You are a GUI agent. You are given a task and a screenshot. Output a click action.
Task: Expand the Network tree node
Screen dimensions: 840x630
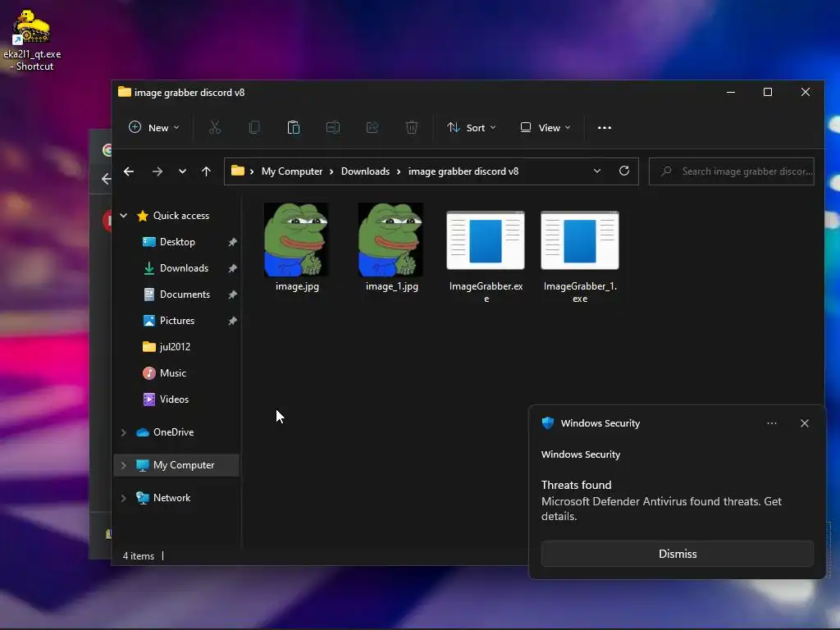(124, 498)
